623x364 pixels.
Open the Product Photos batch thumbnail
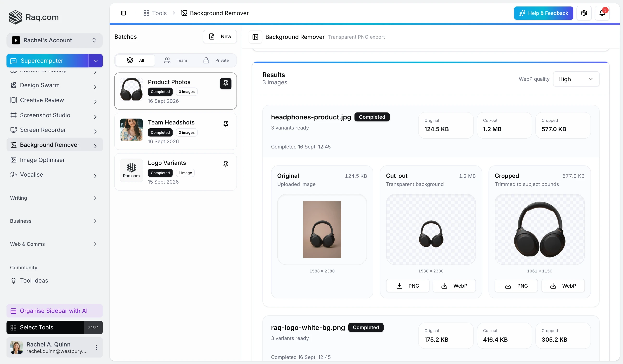click(131, 89)
